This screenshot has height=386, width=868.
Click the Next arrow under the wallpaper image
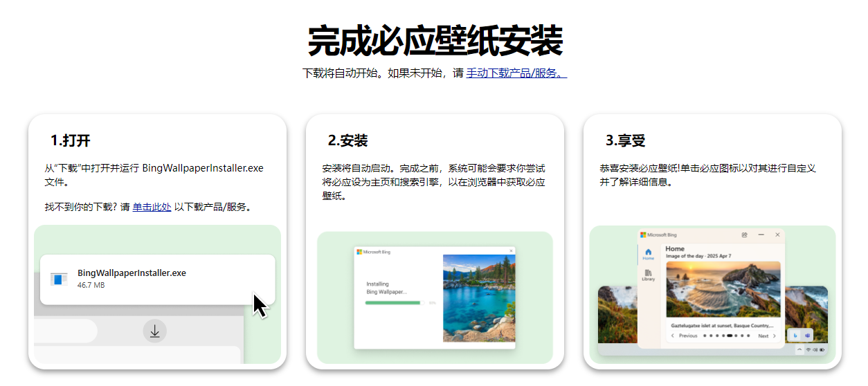point(774,336)
